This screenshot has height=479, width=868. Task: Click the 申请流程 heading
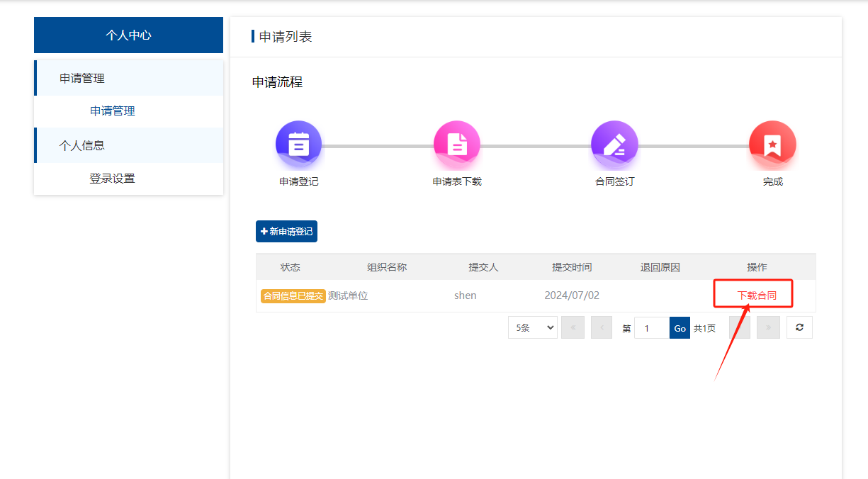[x=277, y=82]
